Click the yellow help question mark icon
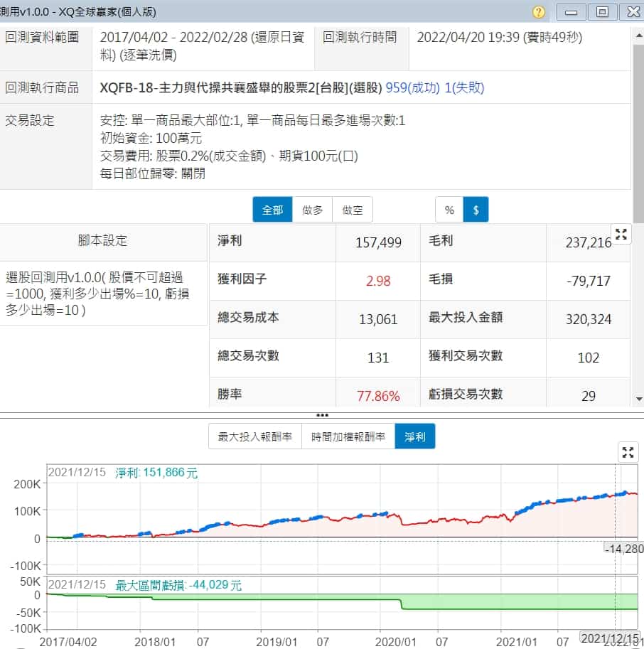This screenshot has width=644, height=649. pos(539,12)
